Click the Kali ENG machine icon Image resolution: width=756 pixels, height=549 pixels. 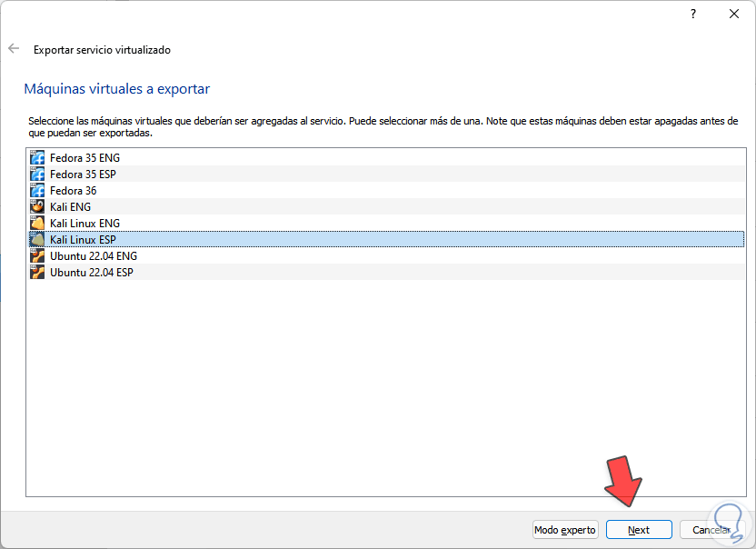click(37, 207)
